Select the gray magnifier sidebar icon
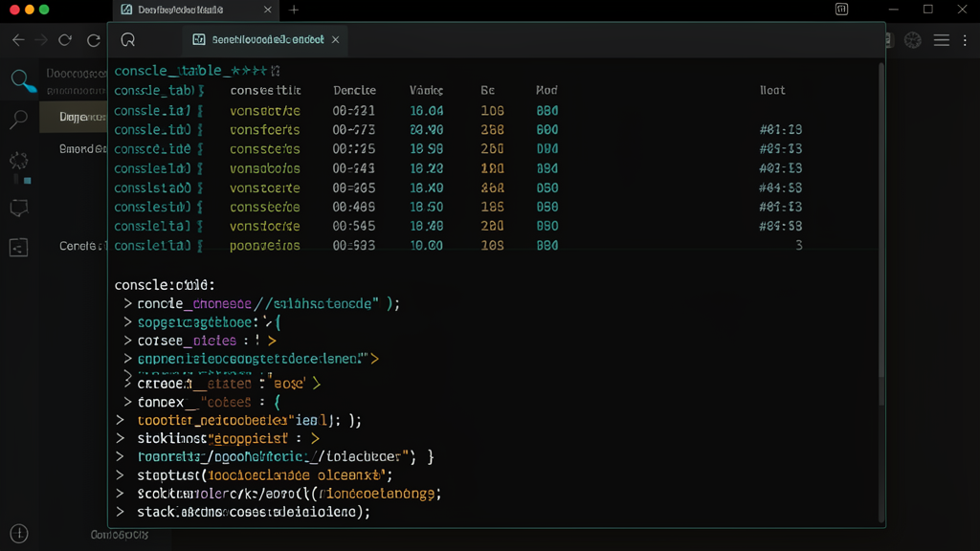This screenshot has height=551, width=980. pos(19,119)
